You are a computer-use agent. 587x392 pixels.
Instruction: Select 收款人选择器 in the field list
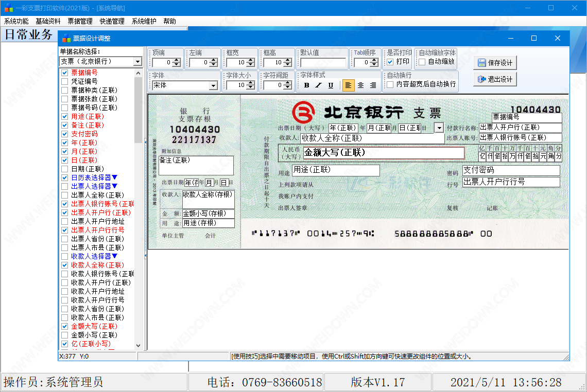(94, 256)
